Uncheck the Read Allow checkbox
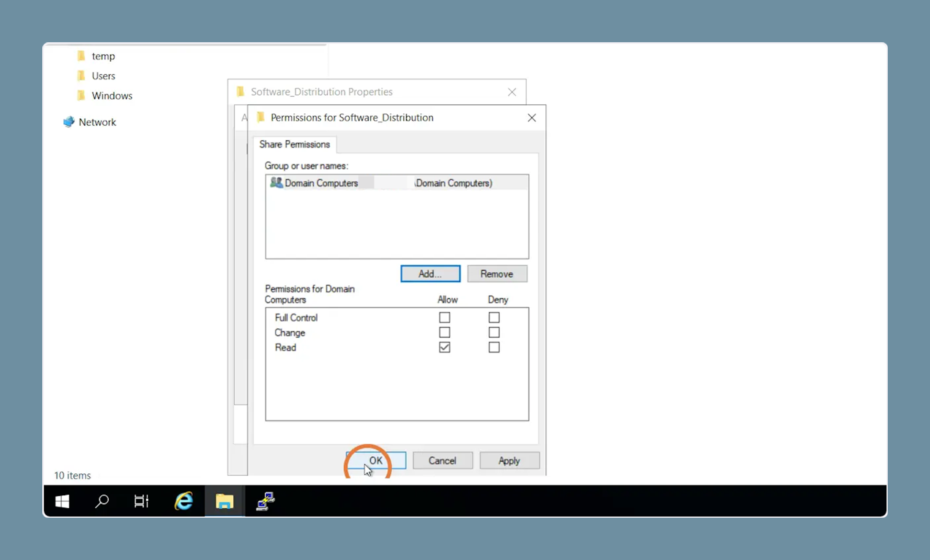The height and width of the screenshot is (560, 930). (x=444, y=347)
